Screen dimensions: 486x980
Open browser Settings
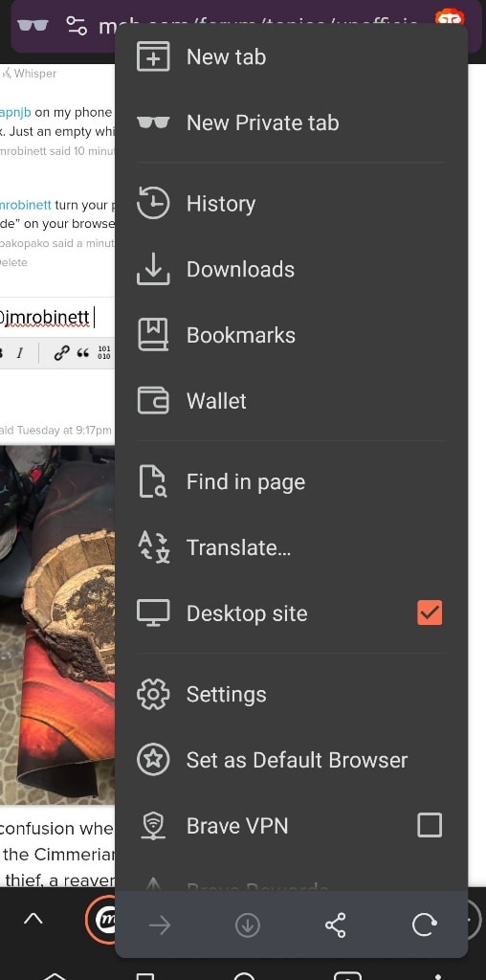click(291, 695)
